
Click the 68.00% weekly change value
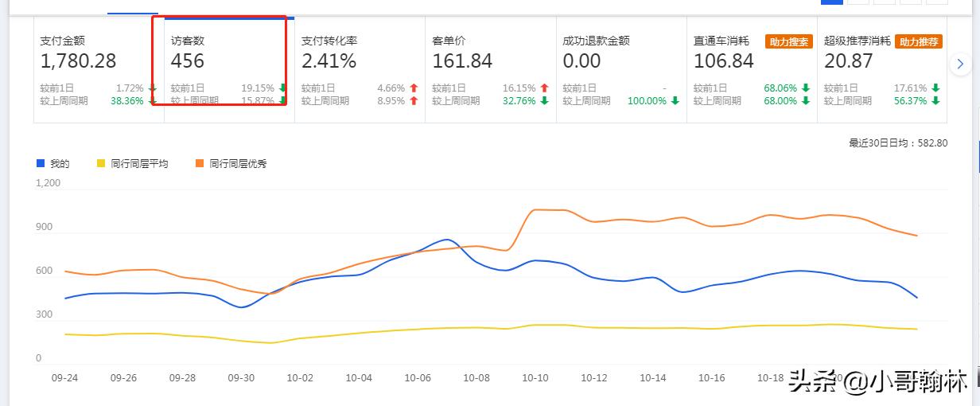[x=780, y=101]
